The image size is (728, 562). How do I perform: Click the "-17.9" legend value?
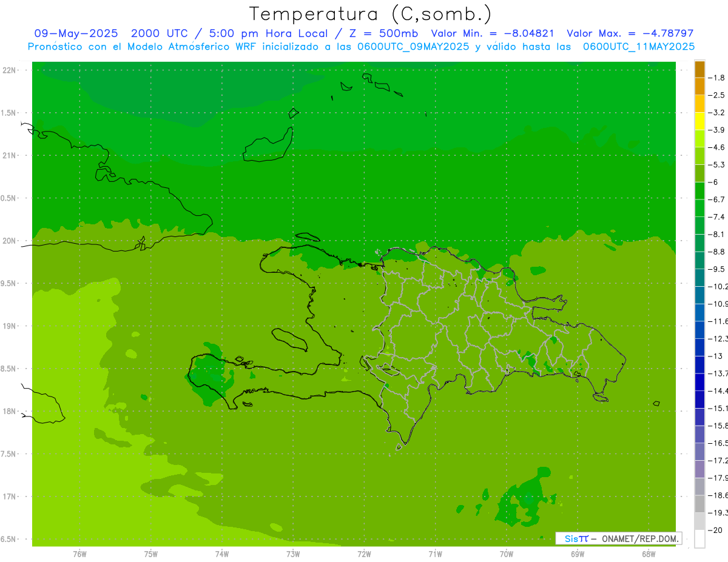coord(718,478)
